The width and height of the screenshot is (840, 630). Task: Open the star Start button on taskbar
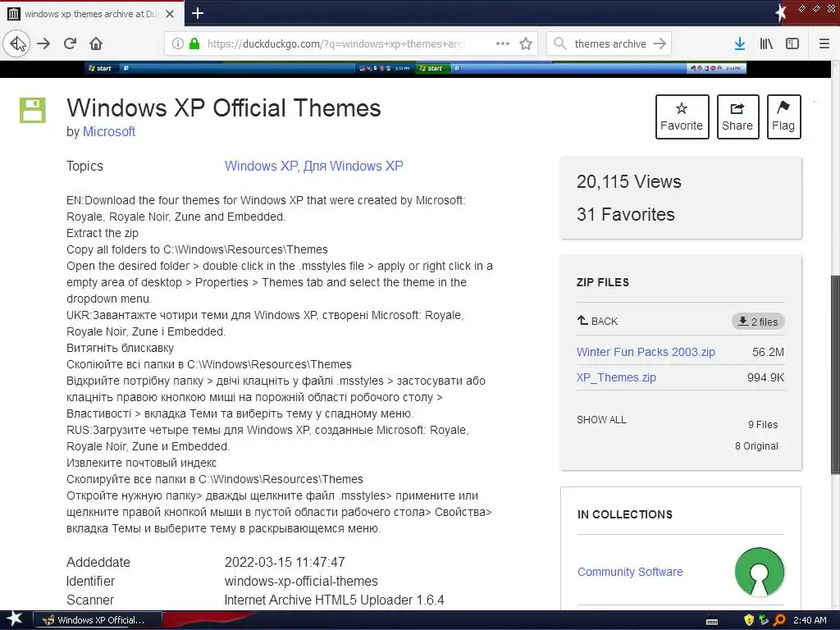13,619
